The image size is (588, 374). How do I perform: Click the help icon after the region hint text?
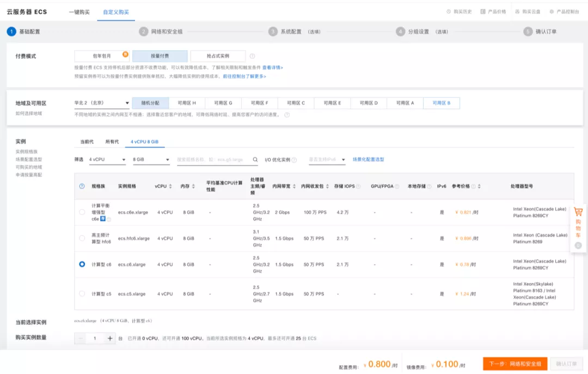(x=287, y=115)
